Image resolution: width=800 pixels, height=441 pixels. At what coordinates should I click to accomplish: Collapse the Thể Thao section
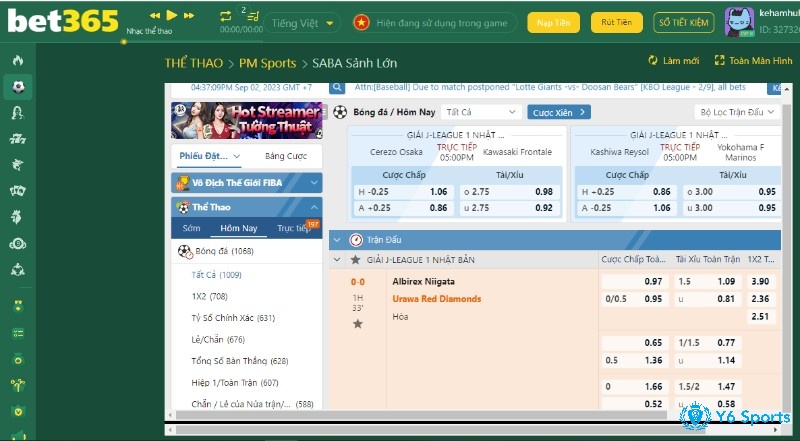click(247, 207)
